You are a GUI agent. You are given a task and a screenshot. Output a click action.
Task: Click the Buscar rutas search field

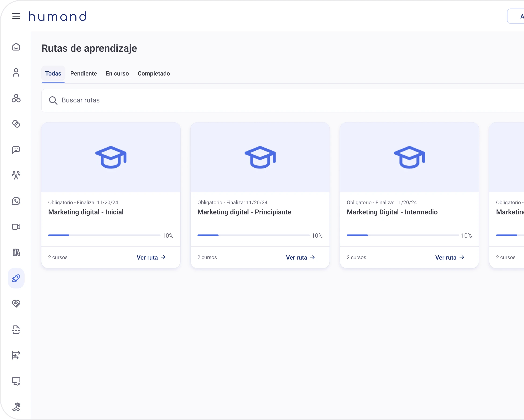[x=146, y=100]
